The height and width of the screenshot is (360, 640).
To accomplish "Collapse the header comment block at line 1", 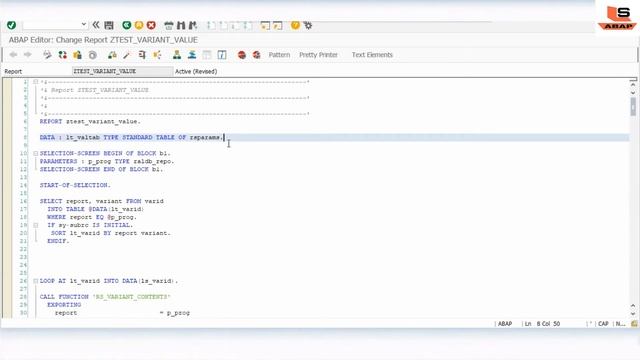I will click(36, 82).
